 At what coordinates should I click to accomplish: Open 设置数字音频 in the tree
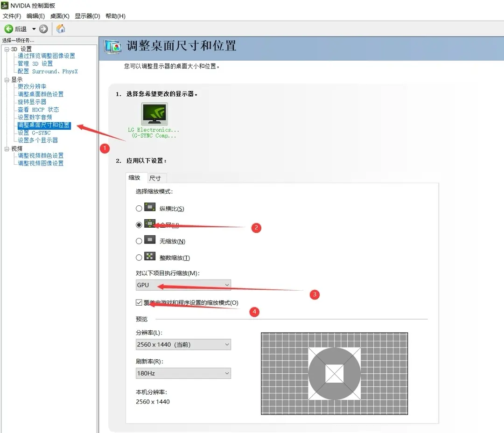coord(35,117)
